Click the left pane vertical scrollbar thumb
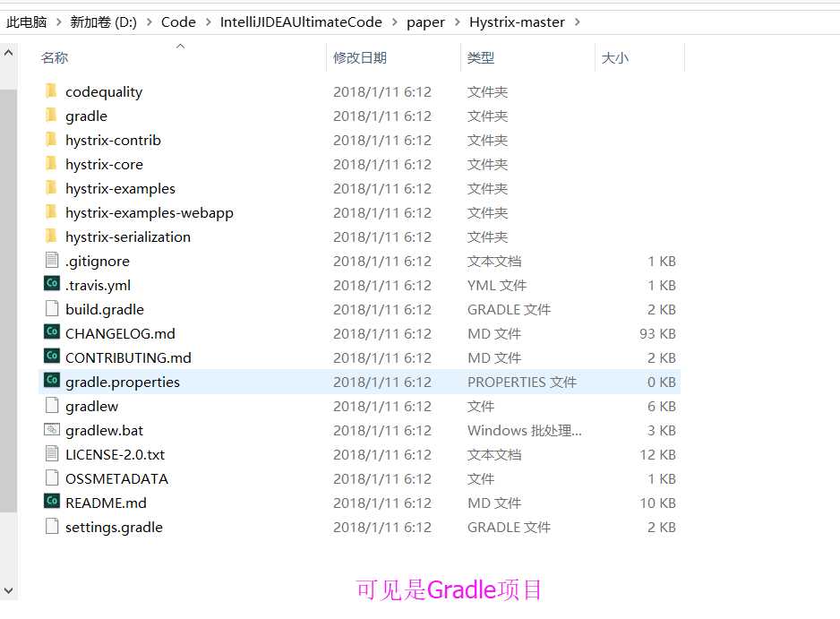The height and width of the screenshot is (619, 840). tap(9, 301)
